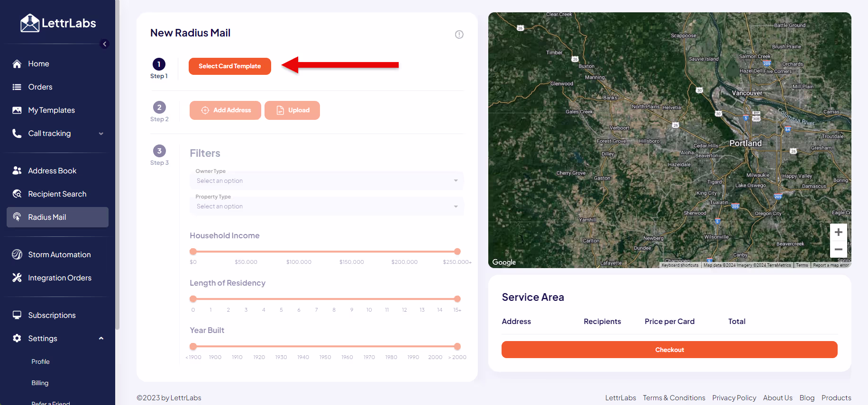Select Radius Mail menu item
The image size is (868, 405).
[x=57, y=217]
